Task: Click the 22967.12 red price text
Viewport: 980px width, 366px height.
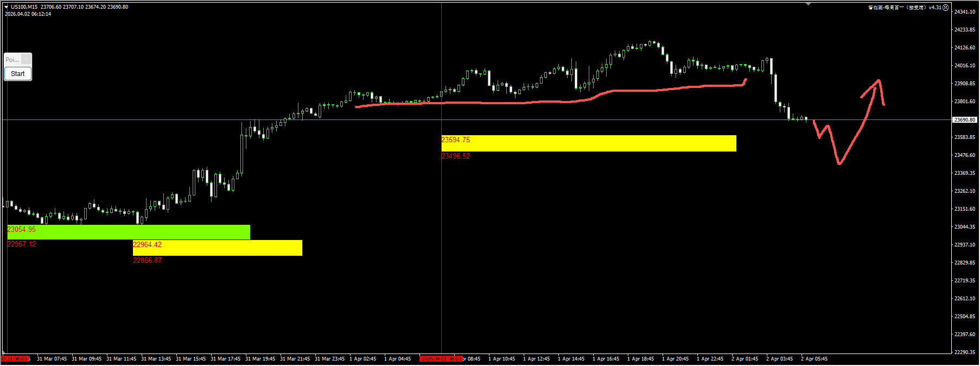Action: click(x=22, y=244)
